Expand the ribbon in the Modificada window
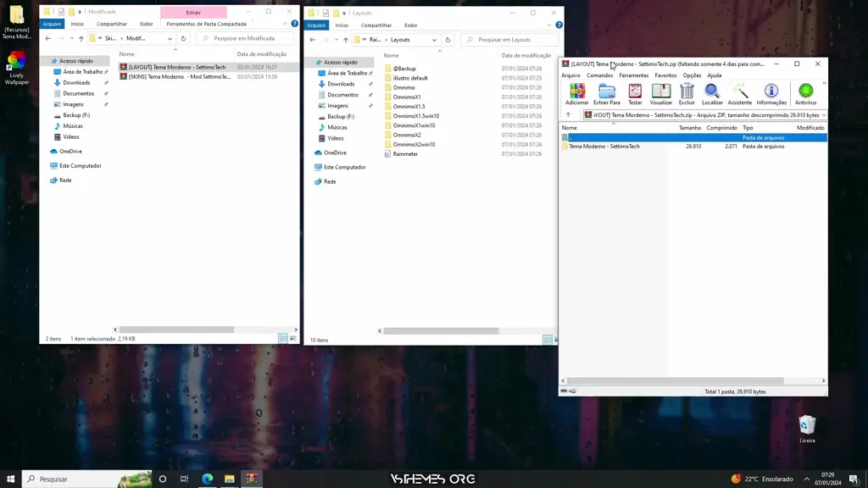This screenshot has width=868, height=488. tap(285, 24)
